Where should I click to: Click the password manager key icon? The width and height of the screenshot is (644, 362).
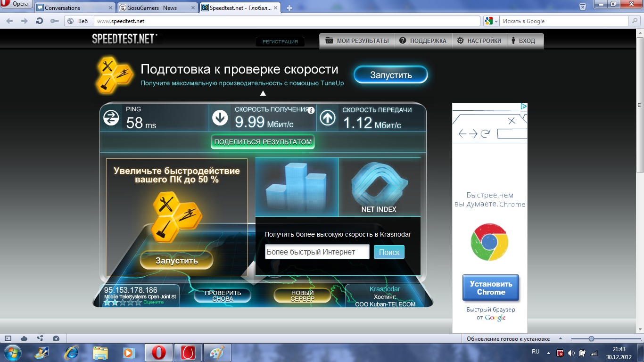tap(55, 21)
